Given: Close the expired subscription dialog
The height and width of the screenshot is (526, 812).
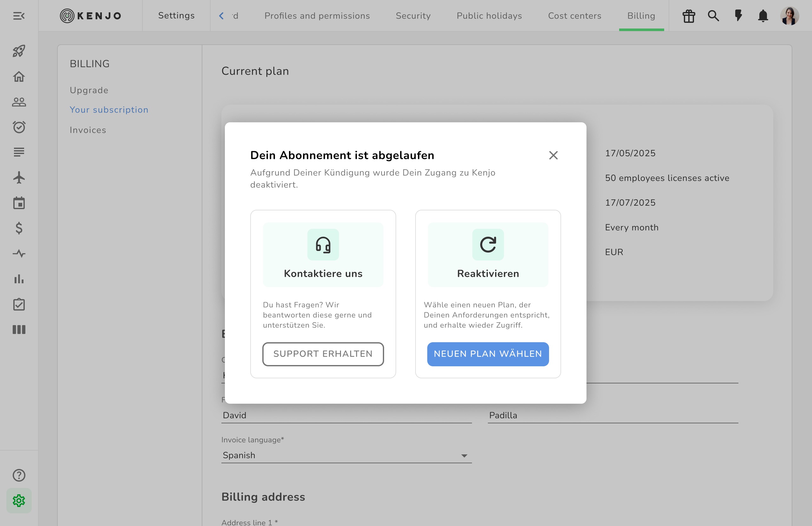Looking at the screenshot, I should (x=553, y=156).
